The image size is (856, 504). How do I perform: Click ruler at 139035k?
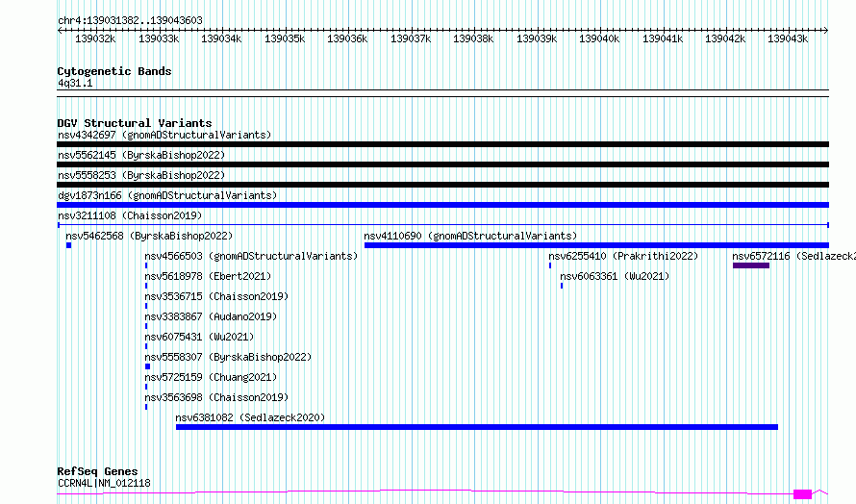pos(285,38)
